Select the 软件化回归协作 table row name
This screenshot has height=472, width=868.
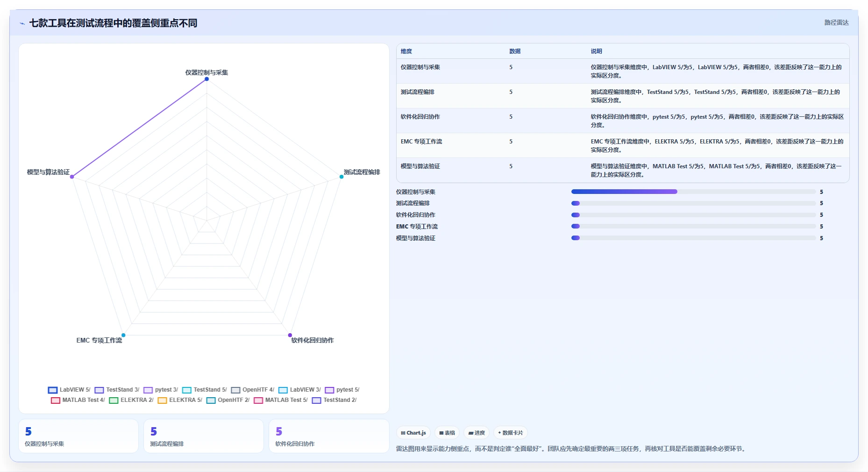420,117
